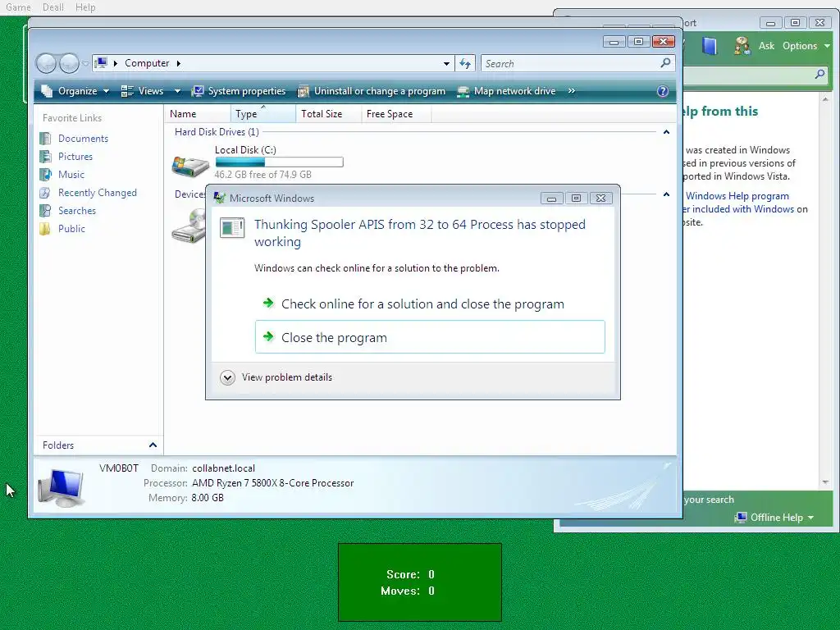Open the Game menu in Solitaire
This screenshot has height=630, width=840.
(x=18, y=7)
